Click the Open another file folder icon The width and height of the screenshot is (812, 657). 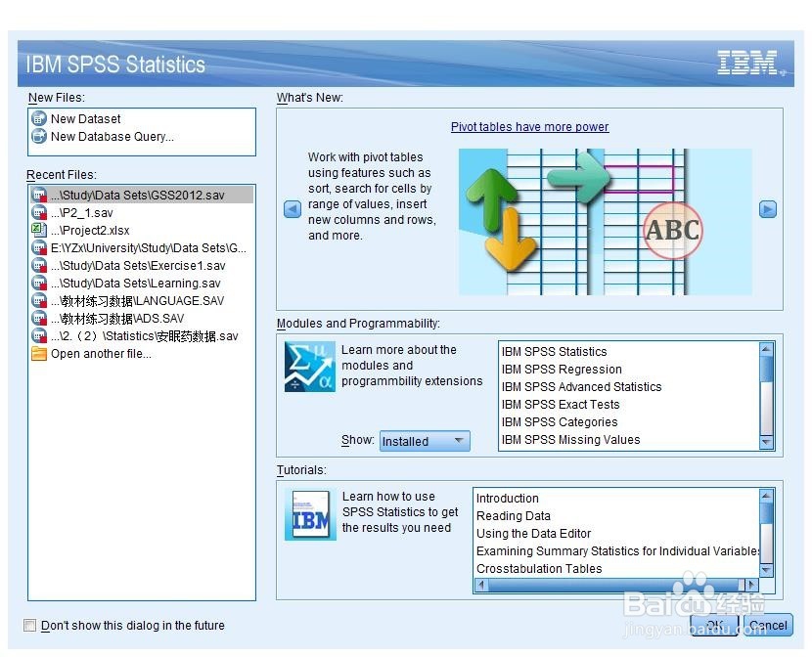[39, 354]
